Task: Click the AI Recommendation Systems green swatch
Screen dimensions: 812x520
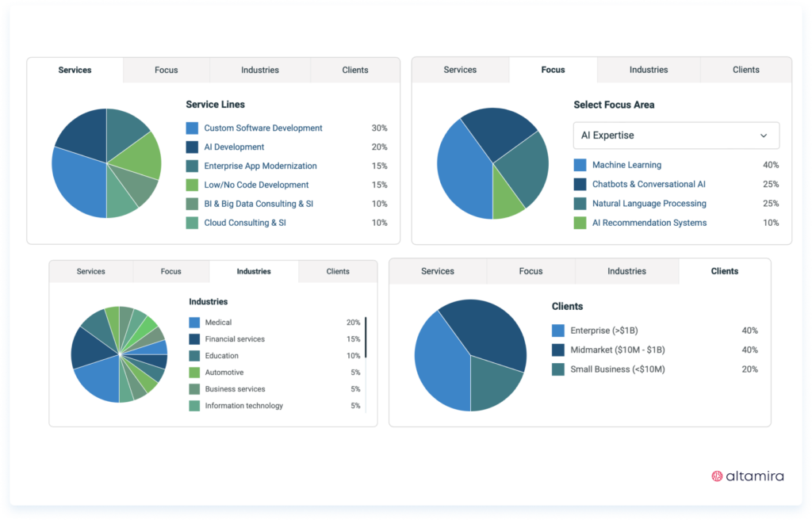Action: click(580, 223)
